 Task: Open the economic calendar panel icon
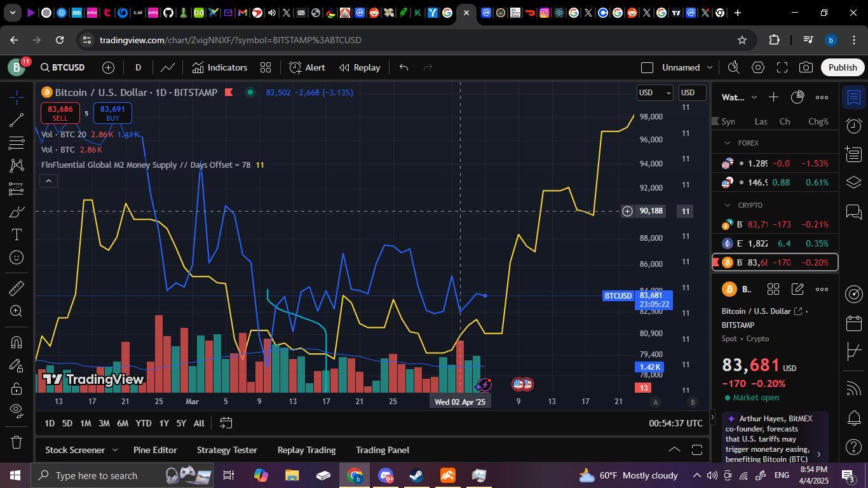pos(854,323)
